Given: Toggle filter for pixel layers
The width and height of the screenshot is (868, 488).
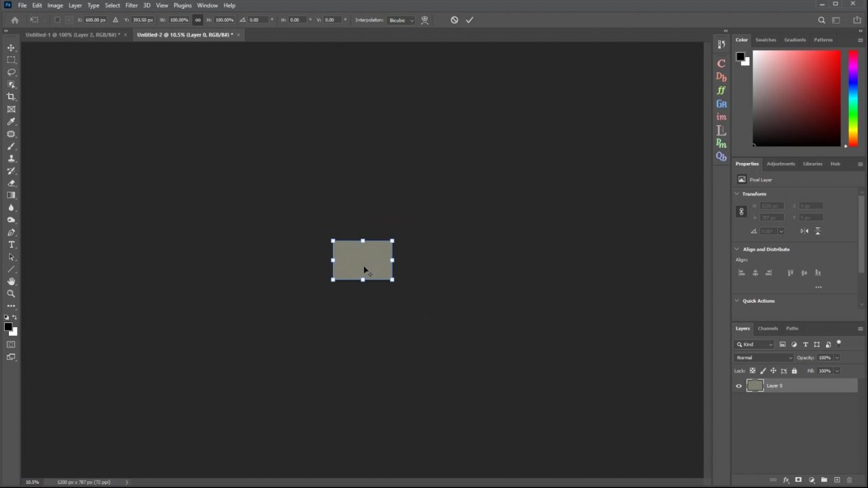Looking at the screenshot, I should [783, 344].
